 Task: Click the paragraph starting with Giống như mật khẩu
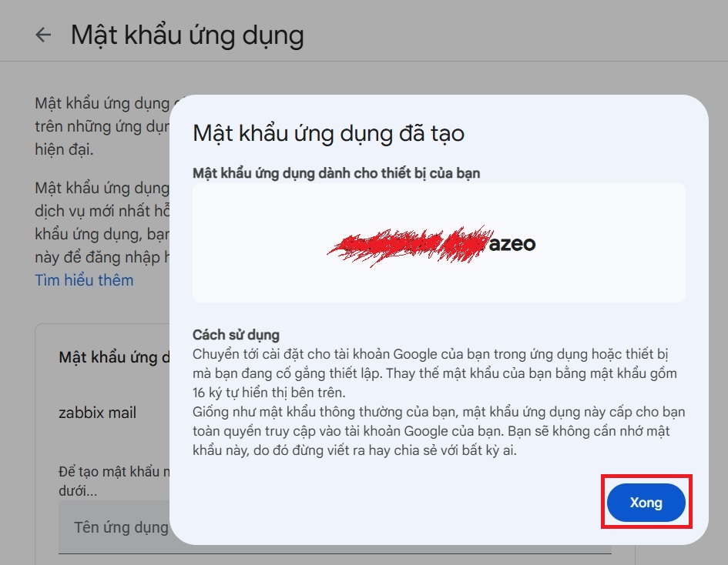[x=435, y=431]
